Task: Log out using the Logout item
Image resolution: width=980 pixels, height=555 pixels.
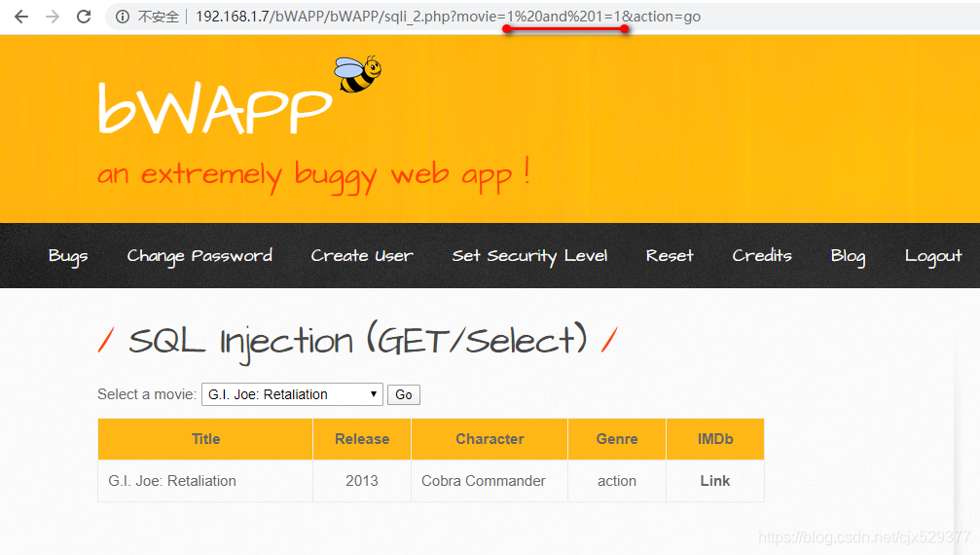Action: 933,256
